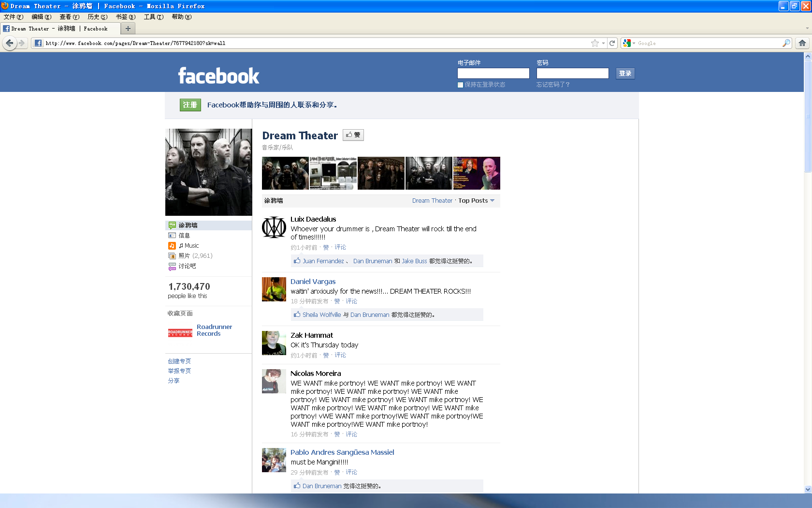812x508 pixels.
Task: Open the tab list dropdown arrow
Action: (807, 29)
